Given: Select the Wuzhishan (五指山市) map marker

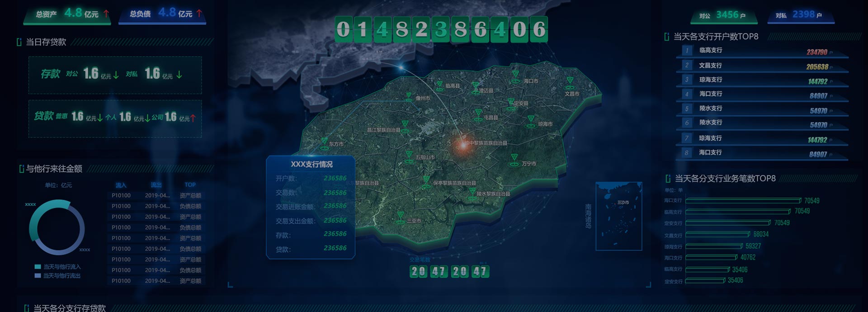Looking at the screenshot, I should coord(409,156).
